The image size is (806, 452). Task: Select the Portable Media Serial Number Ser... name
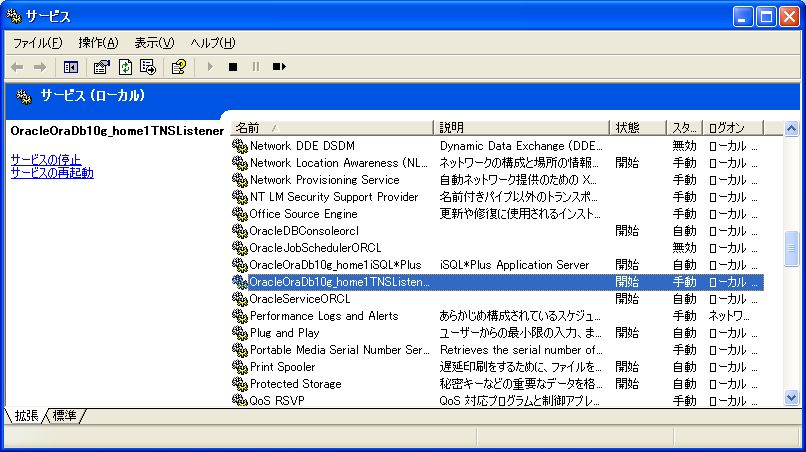point(339,350)
